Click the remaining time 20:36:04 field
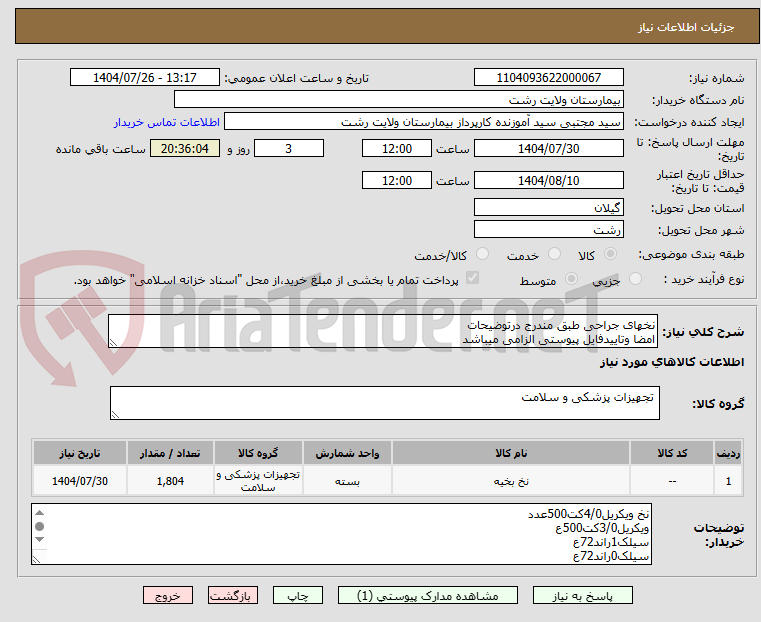The height and width of the screenshot is (622, 761). 185,148
